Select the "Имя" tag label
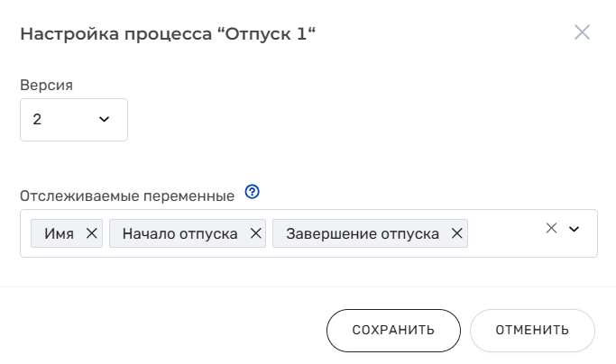This screenshot has width=616, height=364. [60, 233]
